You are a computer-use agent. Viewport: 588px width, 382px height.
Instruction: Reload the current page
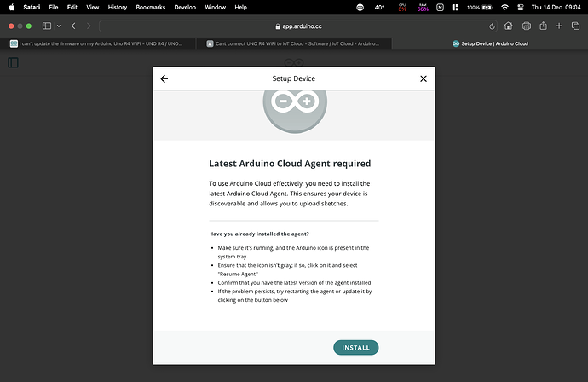click(492, 26)
